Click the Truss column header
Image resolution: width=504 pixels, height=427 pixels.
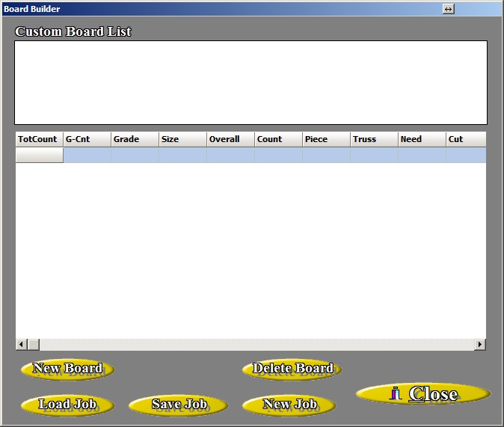pyautogui.click(x=374, y=139)
